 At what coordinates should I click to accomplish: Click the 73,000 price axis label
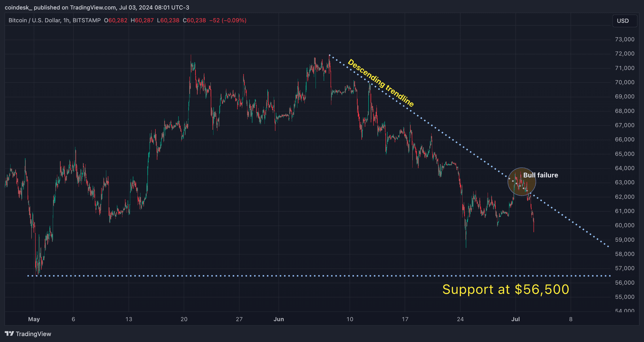click(625, 39)
